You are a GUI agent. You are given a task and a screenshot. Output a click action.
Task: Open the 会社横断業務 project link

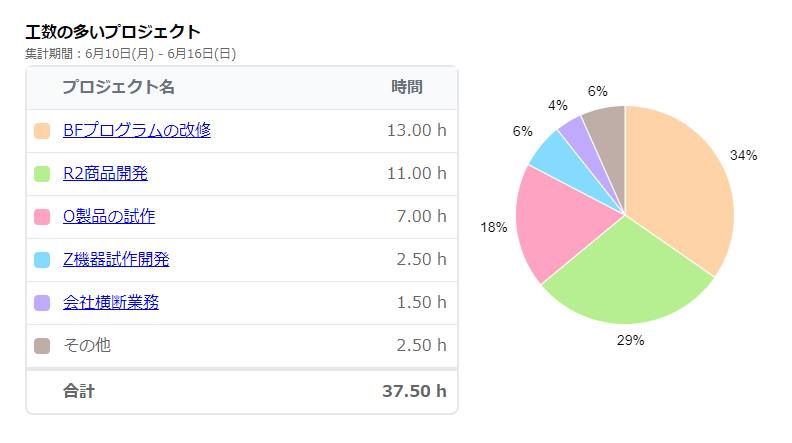coord(110,303)
